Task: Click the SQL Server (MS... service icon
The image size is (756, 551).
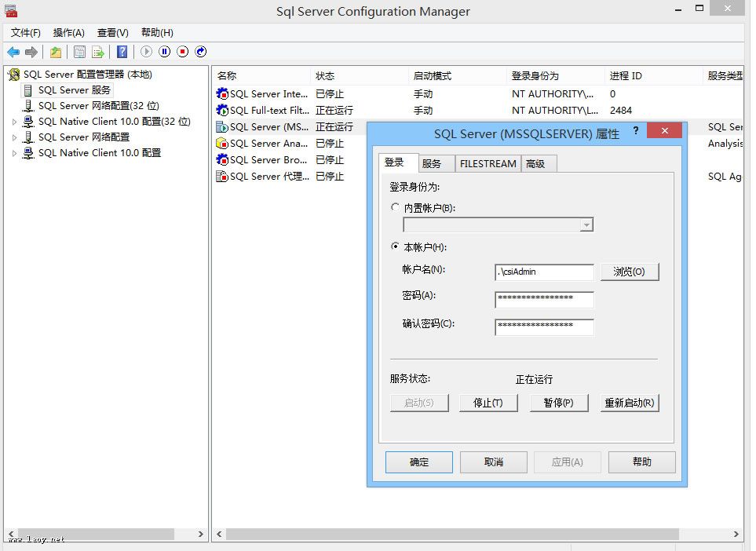Action: click(222, 127)
